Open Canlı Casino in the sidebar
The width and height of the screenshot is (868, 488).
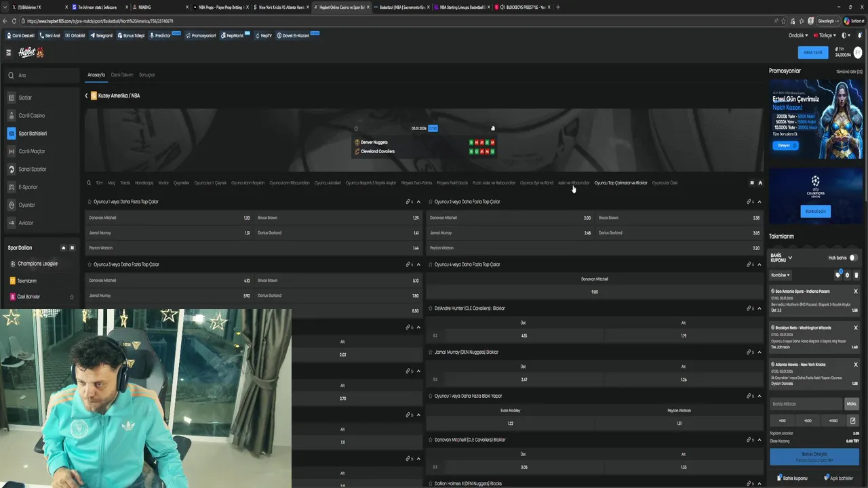[41, 115]
